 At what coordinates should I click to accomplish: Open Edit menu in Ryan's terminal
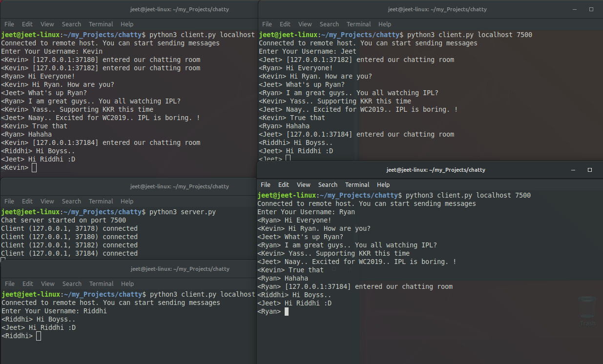point(284,184)
